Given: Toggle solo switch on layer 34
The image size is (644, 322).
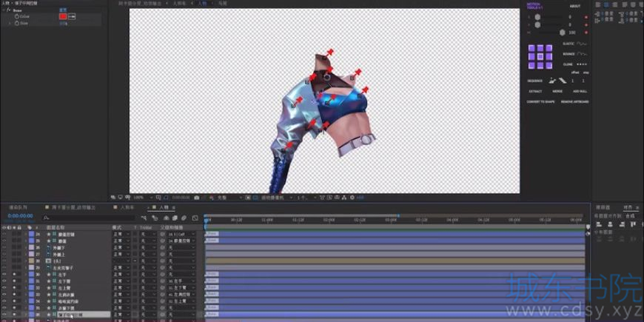Looking at the screenshot, I should [x=14, y=301].
